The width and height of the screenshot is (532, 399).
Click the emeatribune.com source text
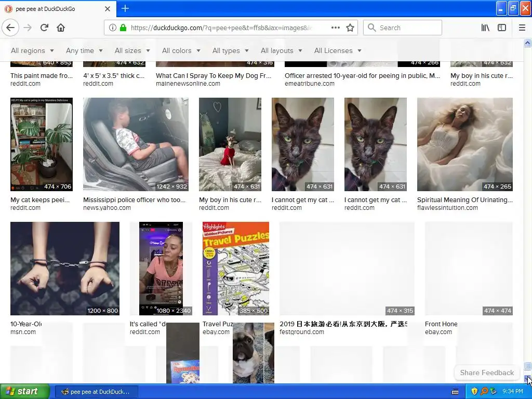point(310,84)
